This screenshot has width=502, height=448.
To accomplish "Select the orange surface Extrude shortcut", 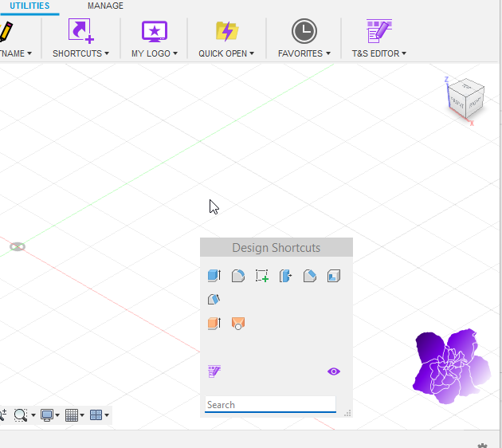I will (x=214, y=323).
